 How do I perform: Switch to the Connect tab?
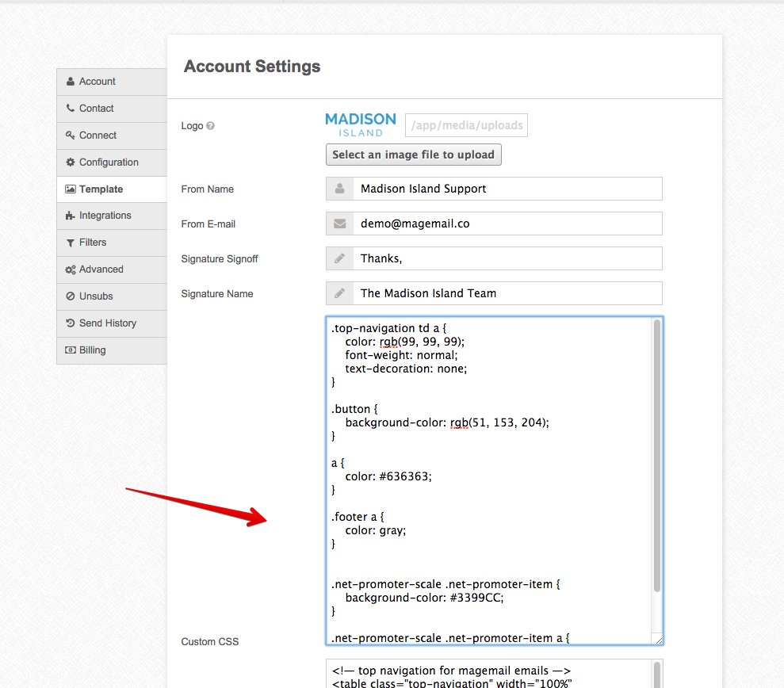(x=112, y=136)
